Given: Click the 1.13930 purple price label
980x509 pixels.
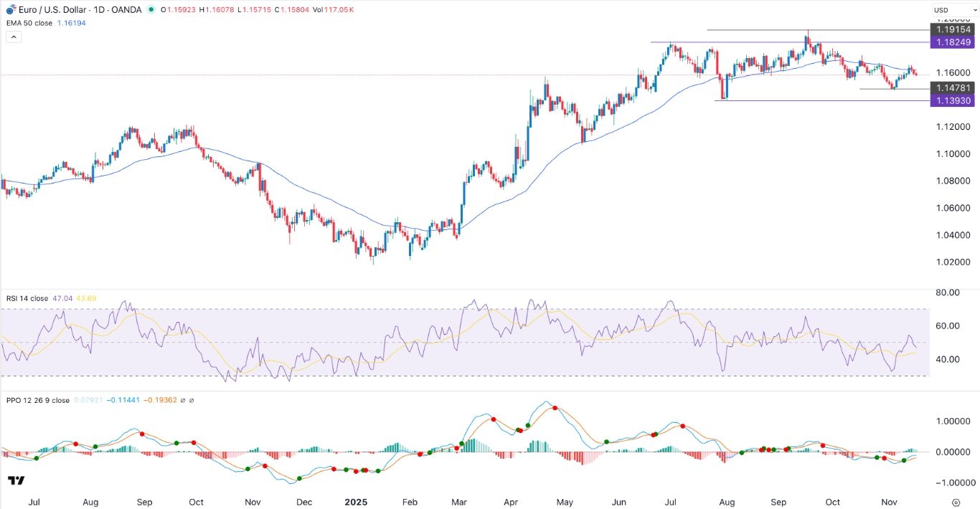Looking at the screenshot, I should 954,100.
